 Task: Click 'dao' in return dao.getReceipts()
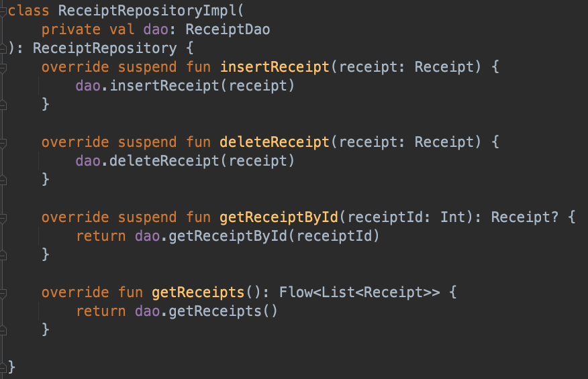coord(148,311)
